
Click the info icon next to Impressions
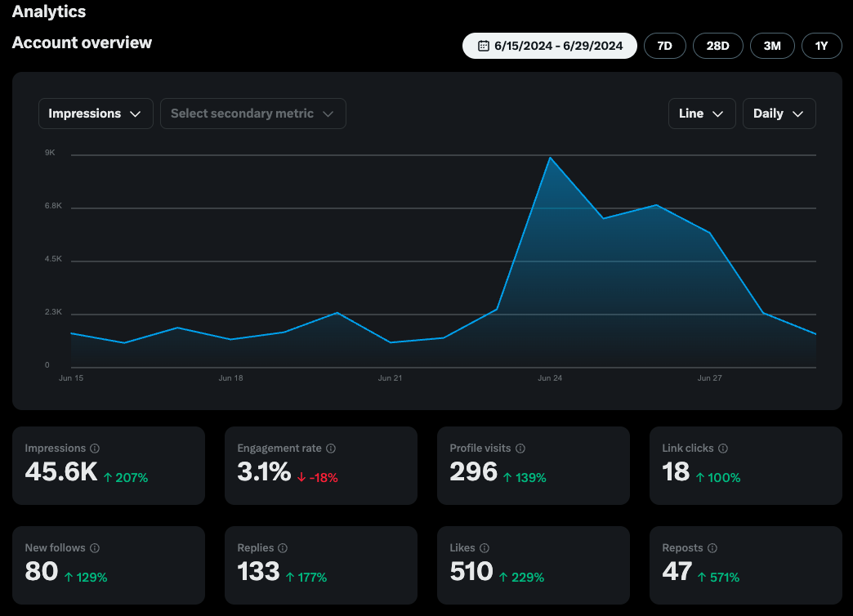tap(95, 449)
